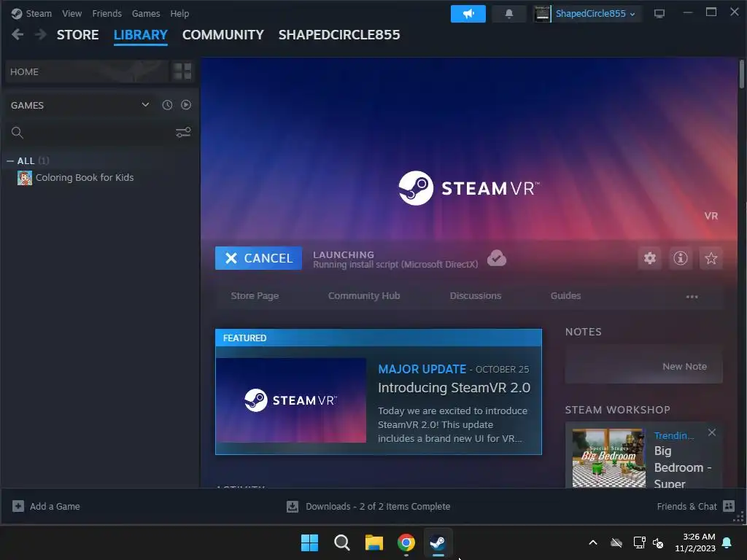Show recent activity clock filter
The height and width of the screenshot is (560, 747).
(167, 105)
